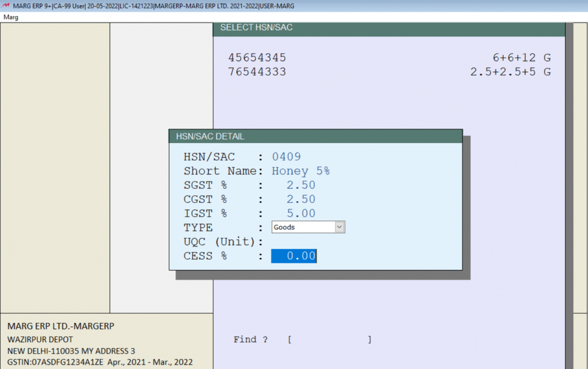Click the highlighted CESS % value field
Viewport: 588px width, 369px height.
(x=293, y=255)
